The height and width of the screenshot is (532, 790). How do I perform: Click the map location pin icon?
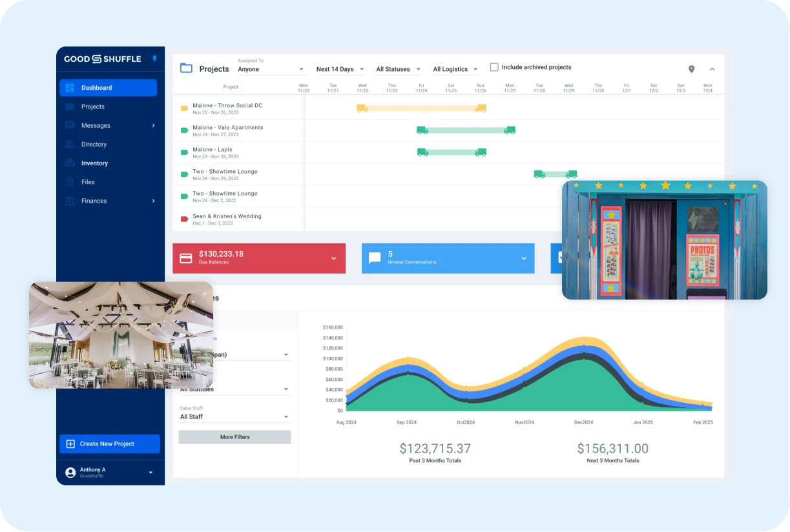pyautogui.click(x=691, y=69)
